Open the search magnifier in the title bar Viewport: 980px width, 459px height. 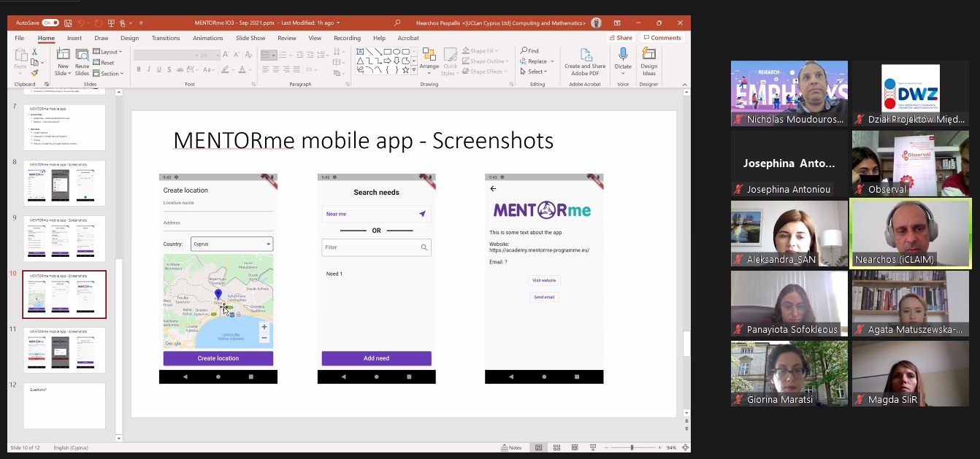[x=397, y=23]
